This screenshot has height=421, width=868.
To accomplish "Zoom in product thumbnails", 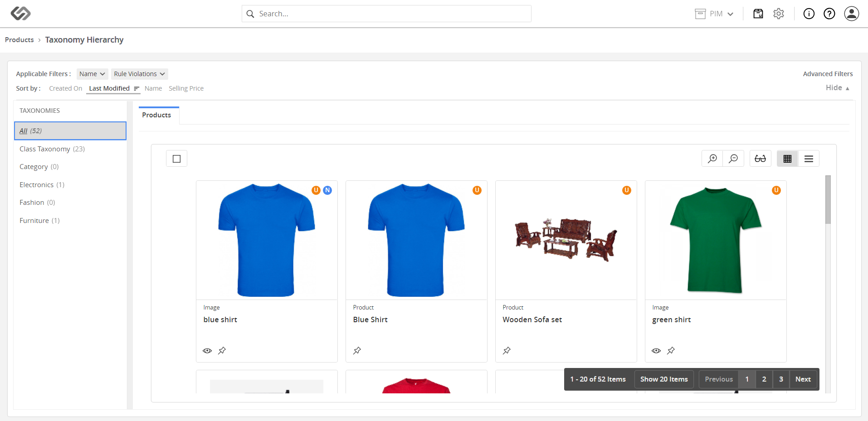I will [712, 159].
